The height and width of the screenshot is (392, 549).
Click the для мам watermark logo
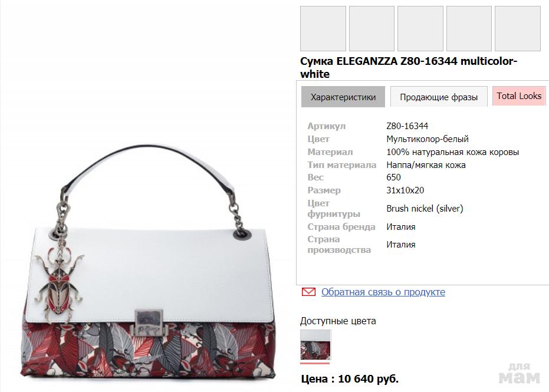tap(520, 373)
